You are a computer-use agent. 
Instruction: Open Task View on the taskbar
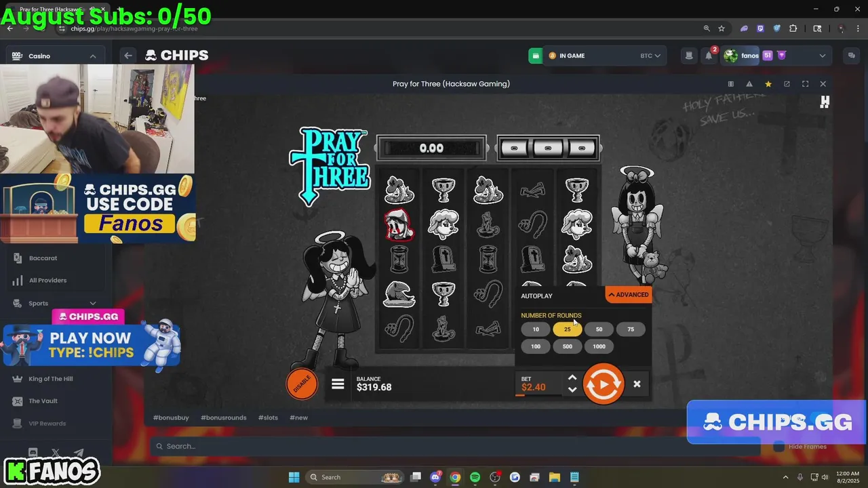click(416, 477)
